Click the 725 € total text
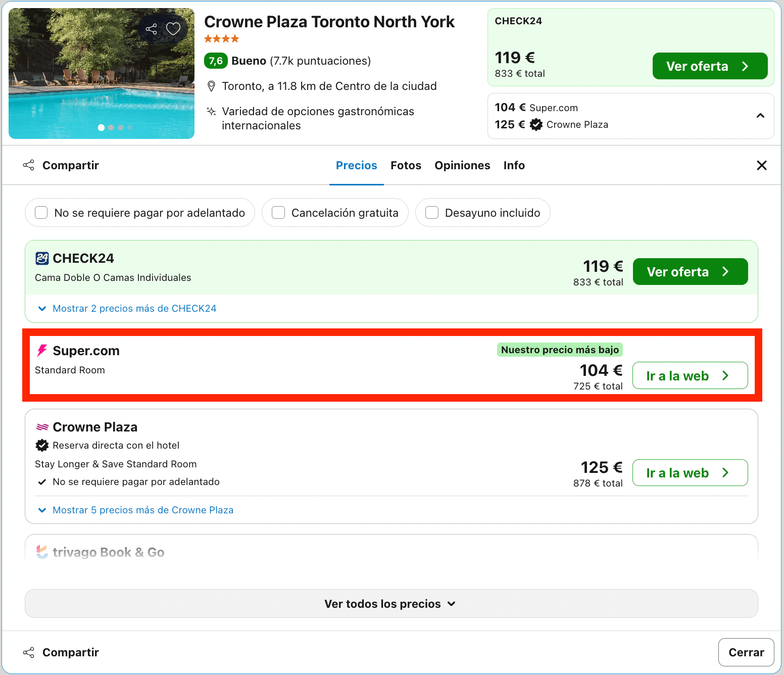Screen dimensions: 784x675 pos(598,386)
